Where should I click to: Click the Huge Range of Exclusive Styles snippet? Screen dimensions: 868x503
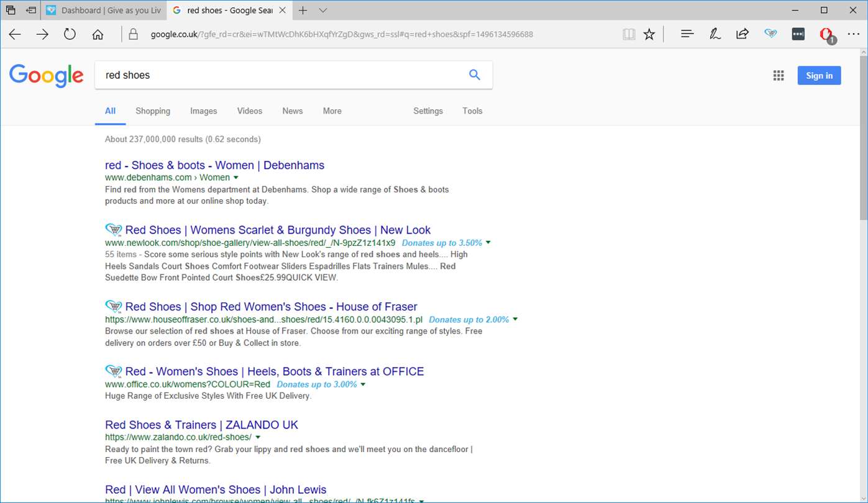coord(208,396)
